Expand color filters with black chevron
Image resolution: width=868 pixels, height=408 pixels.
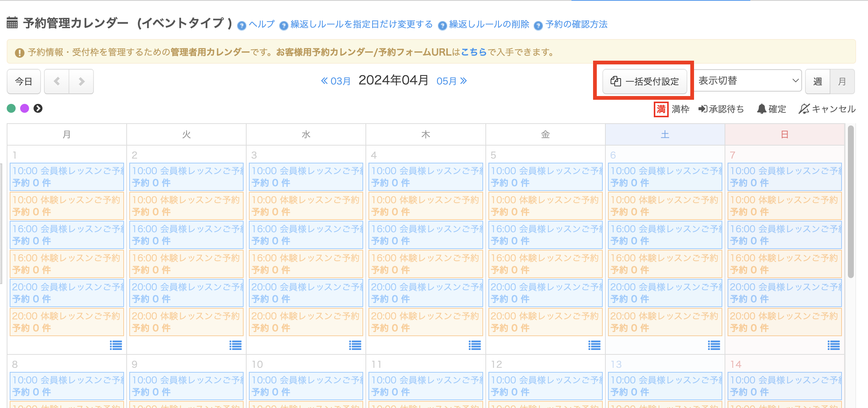pos(38,108)
